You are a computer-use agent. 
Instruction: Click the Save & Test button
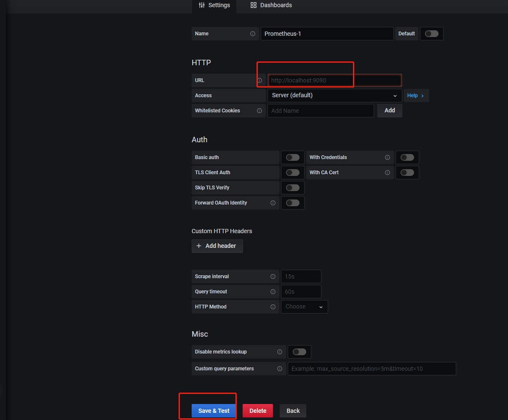214,411
